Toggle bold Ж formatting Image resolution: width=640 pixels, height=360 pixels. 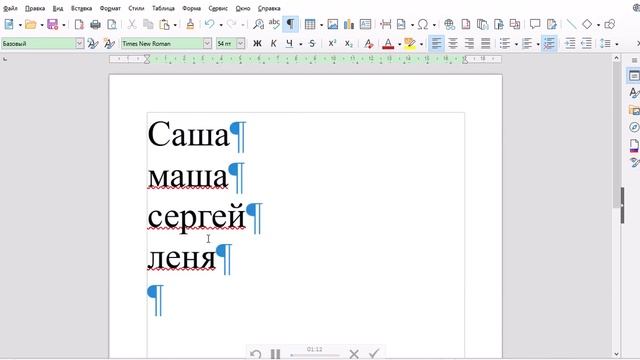(x=257, y=44)
